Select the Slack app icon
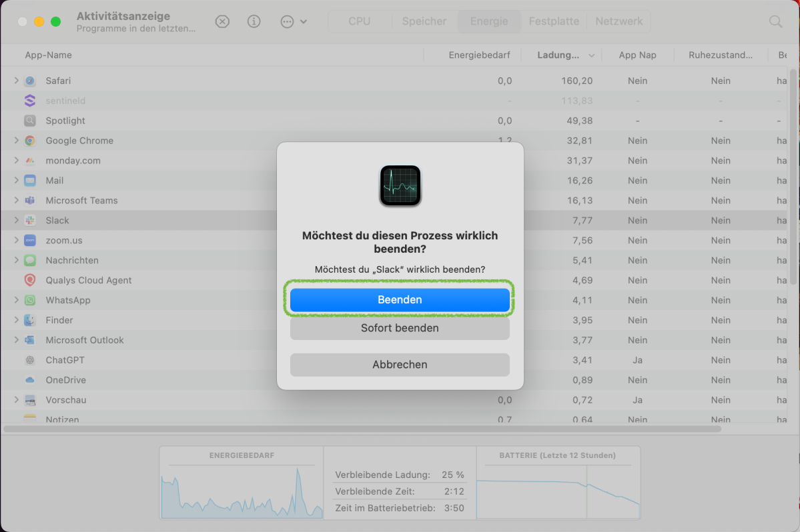Image resolution: width=800 pixels, height=532 pixels. coord(30,220)
